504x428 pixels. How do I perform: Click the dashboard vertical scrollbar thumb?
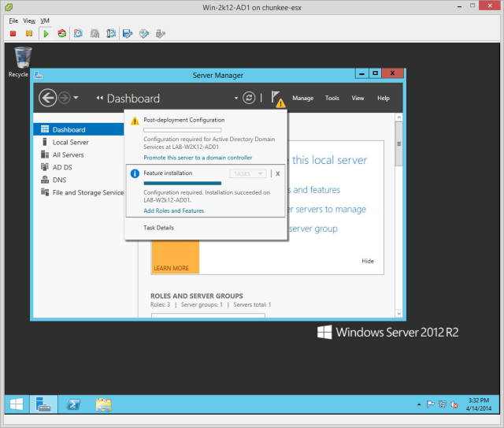[x=399, y=143]
